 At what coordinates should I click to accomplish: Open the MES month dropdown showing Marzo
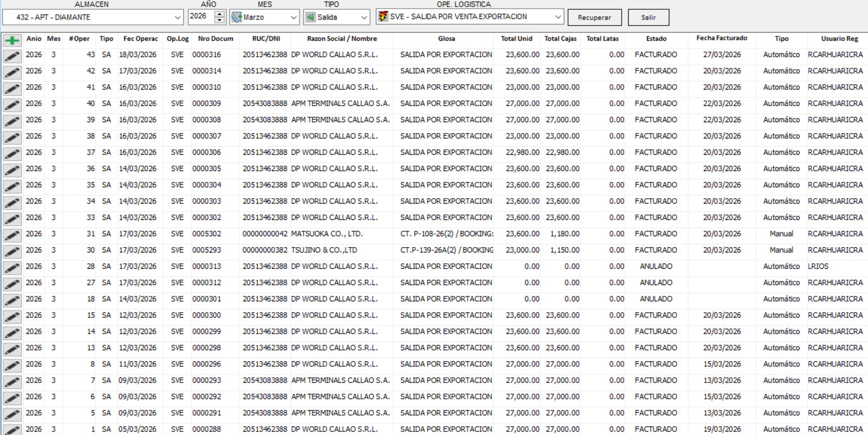coord(293,17)
